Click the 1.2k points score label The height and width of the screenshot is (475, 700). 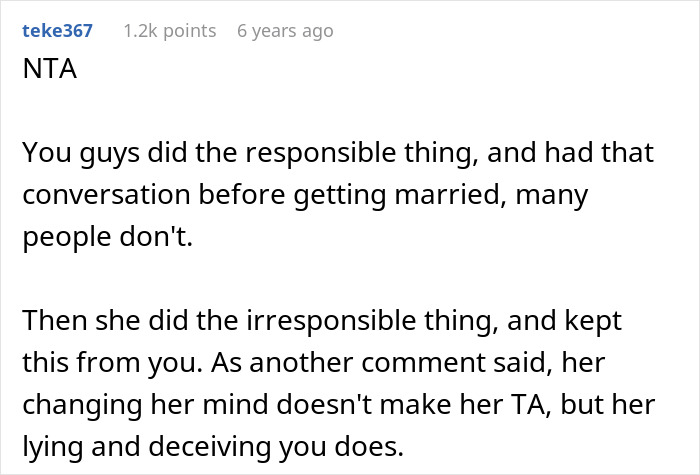170,31
